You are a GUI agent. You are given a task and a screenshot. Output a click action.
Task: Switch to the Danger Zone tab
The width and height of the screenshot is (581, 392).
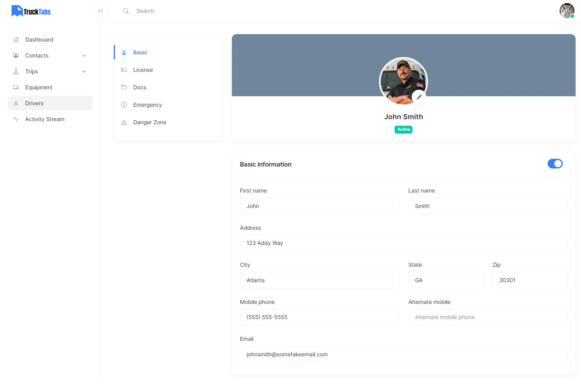(168, 122)
